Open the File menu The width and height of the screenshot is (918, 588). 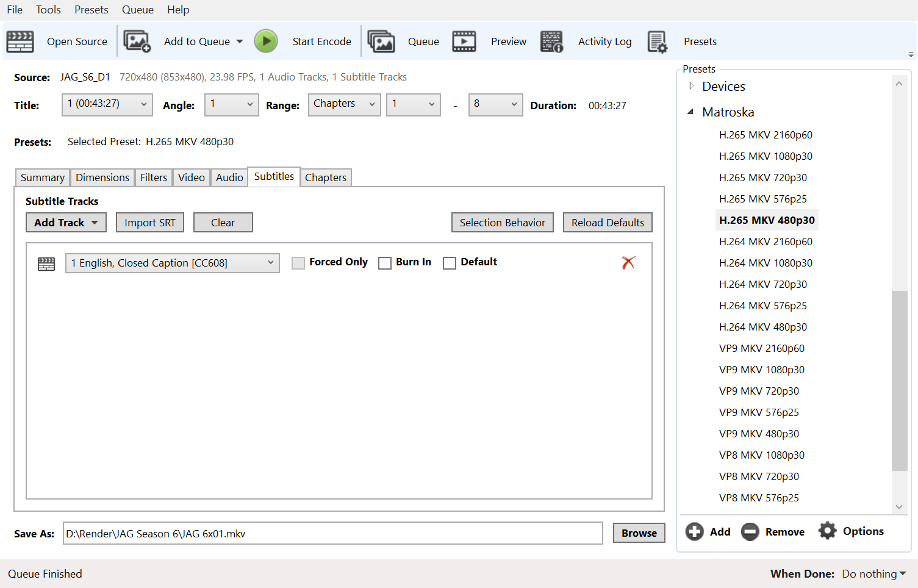click(15, 10)
